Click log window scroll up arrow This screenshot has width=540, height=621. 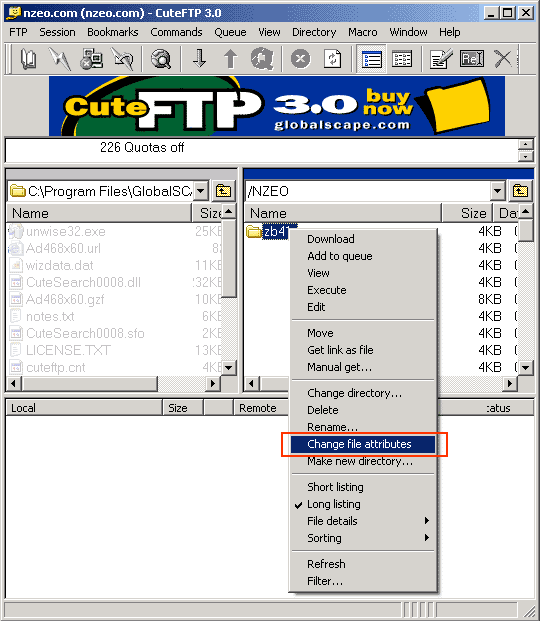525,144
